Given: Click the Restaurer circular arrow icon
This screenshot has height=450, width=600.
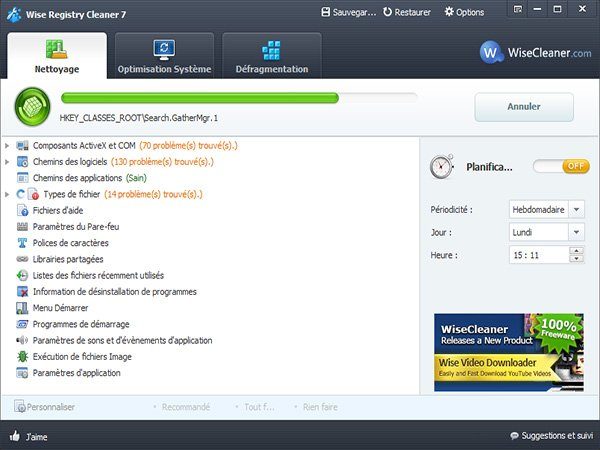Looking at the screenshot, I should [387, 12].
